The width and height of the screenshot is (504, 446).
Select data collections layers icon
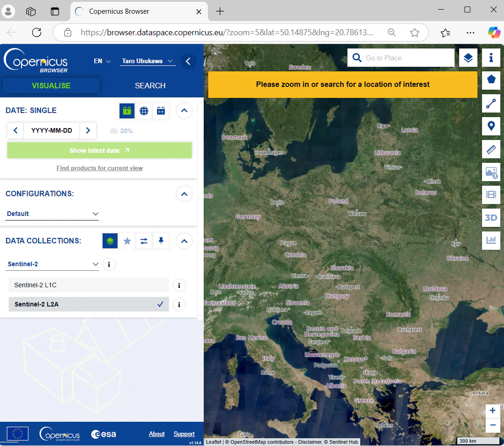click(x=110, y=241)
